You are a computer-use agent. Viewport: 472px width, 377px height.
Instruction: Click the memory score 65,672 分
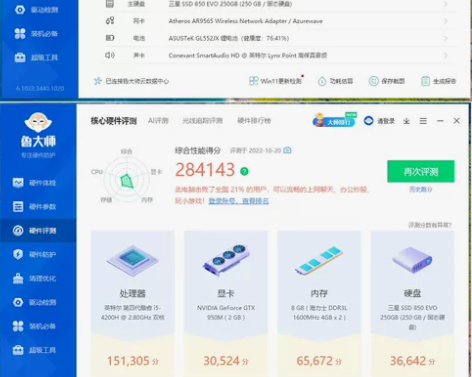[319, 361]
